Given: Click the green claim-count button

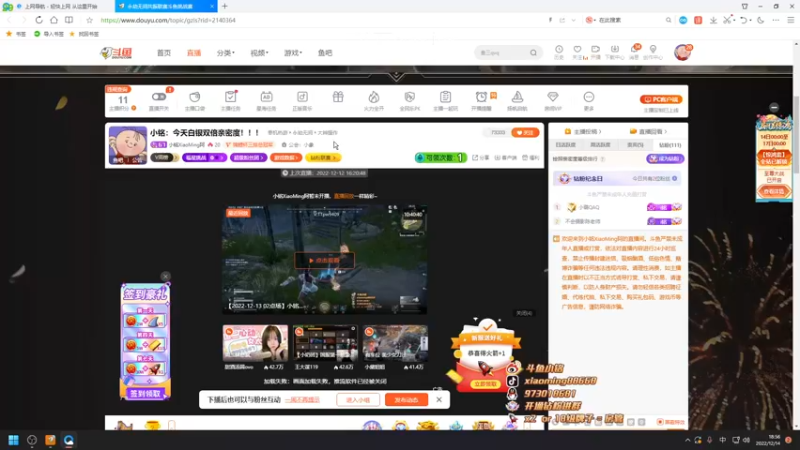Looking at the screenshot, I should point(441,158).
